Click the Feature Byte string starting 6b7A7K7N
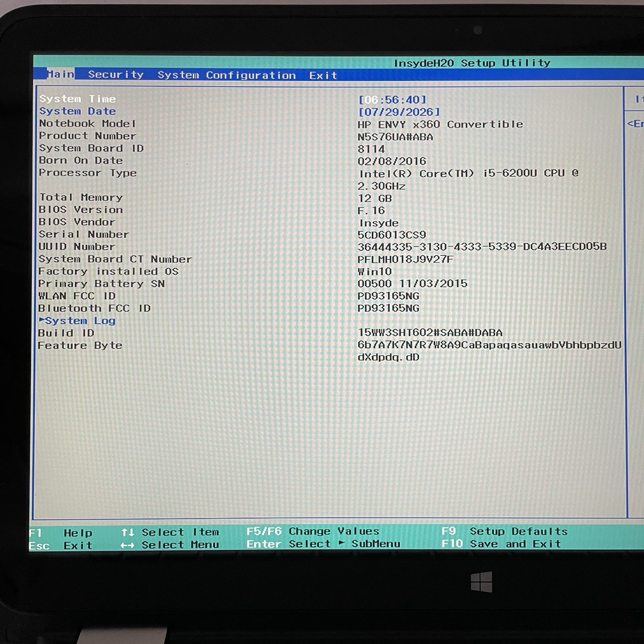Screen dimensions: 644x644 click(489, 345)
